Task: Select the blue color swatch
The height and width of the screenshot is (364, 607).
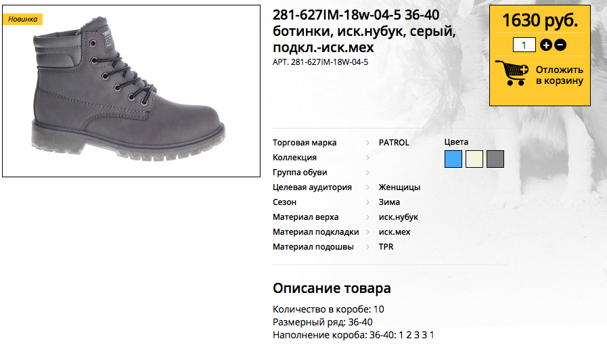Action: click(453, 159)
